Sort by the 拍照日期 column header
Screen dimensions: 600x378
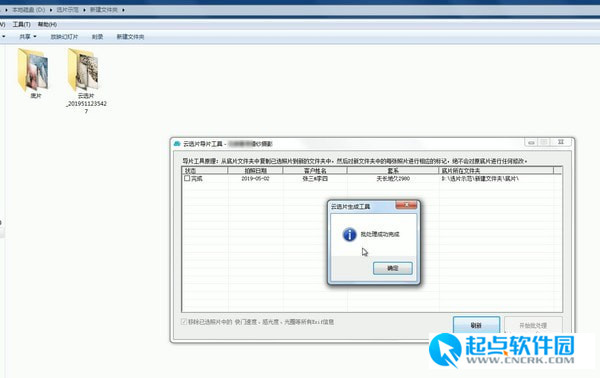[255, 171]
